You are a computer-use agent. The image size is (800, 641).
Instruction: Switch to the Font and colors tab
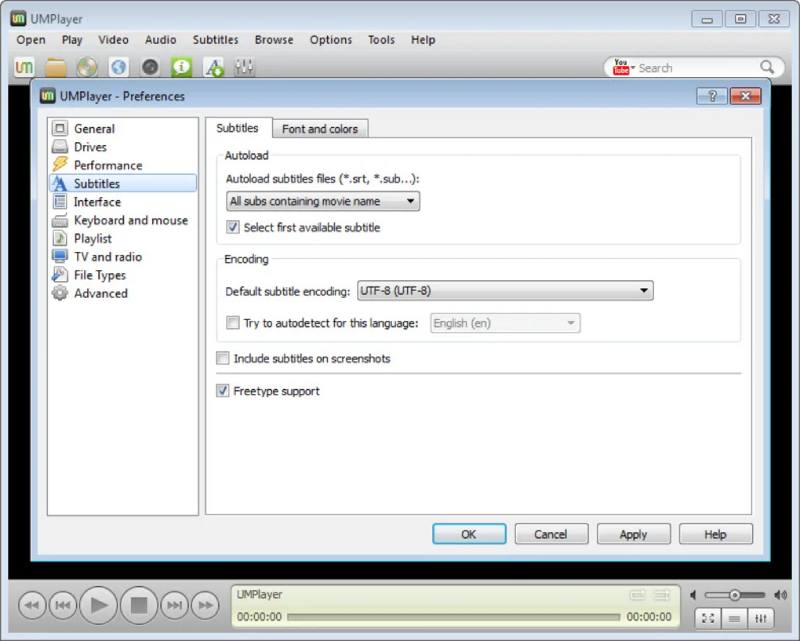coord(320,128)
